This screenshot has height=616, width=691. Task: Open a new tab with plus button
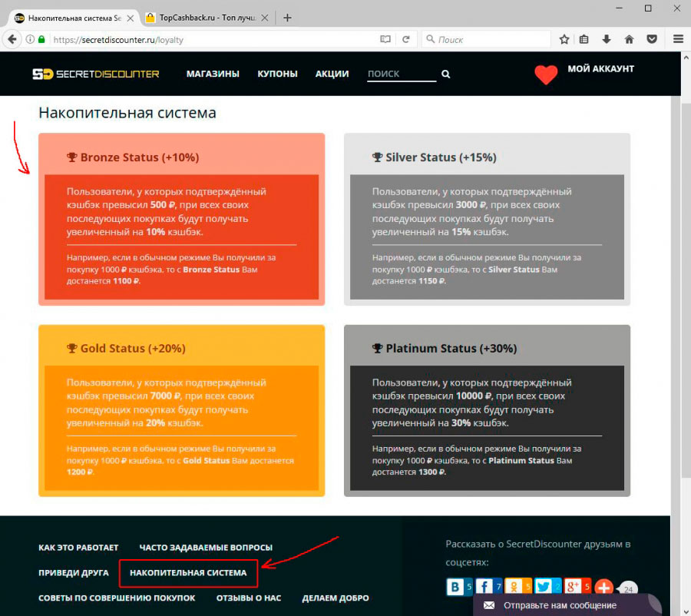pos(287,18)
